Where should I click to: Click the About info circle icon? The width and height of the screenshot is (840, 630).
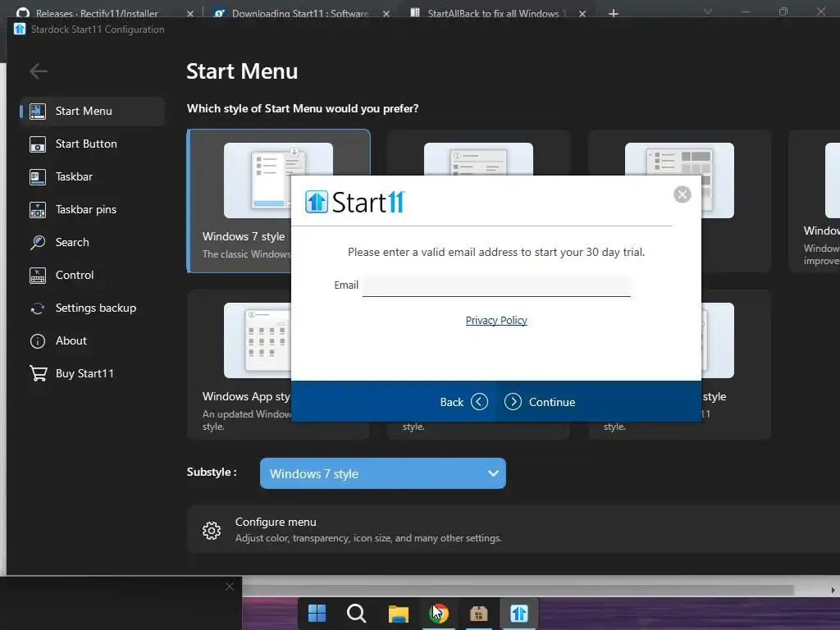tap(38, 341)
